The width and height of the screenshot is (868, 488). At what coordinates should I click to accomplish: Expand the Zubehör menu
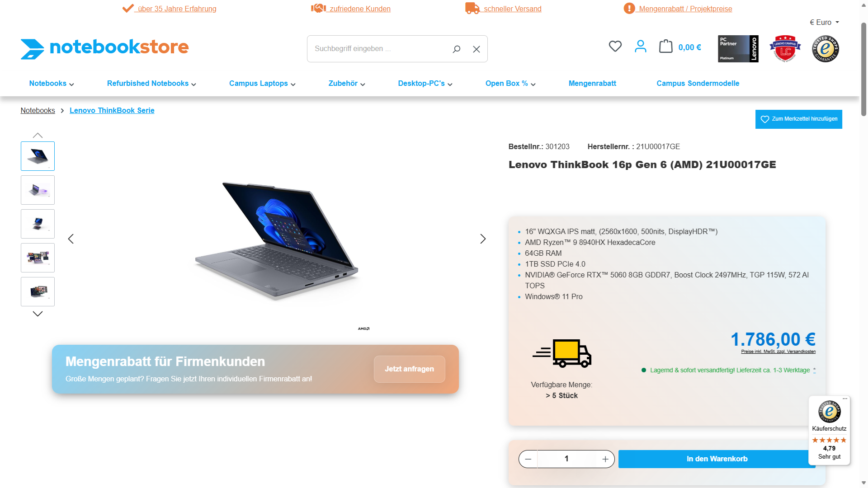point(347,84)
